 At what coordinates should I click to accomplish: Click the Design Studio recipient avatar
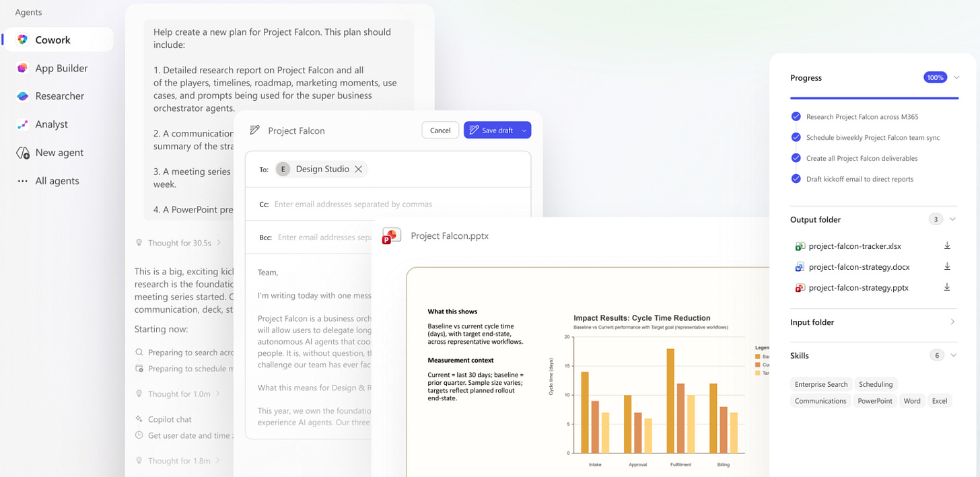(283, 170)
